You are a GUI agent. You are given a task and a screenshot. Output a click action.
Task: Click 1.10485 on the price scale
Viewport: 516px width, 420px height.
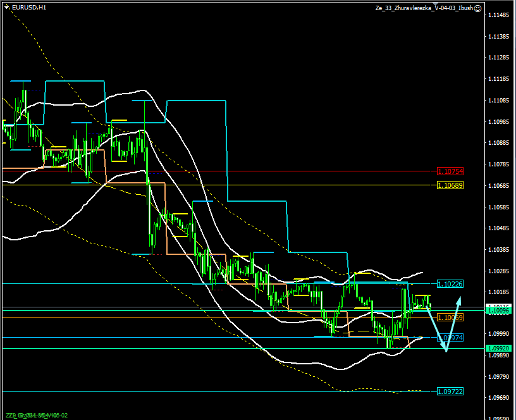click(498, 228)
